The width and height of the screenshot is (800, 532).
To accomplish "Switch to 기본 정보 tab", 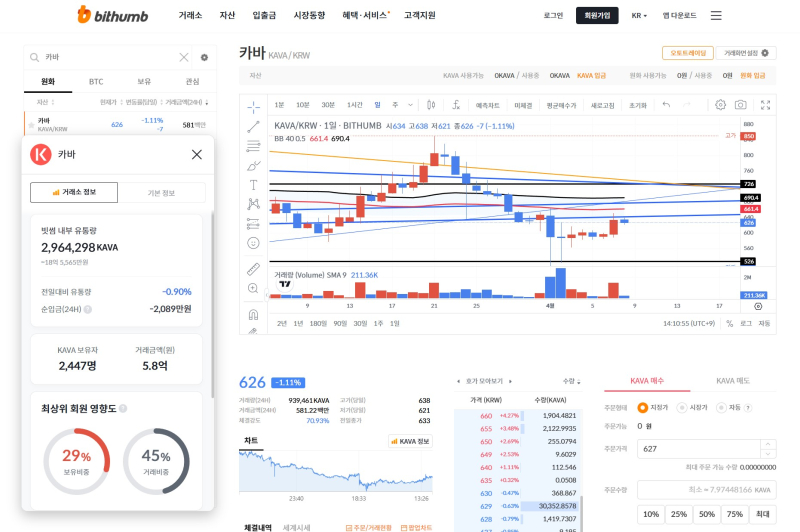I will [161, 193].
